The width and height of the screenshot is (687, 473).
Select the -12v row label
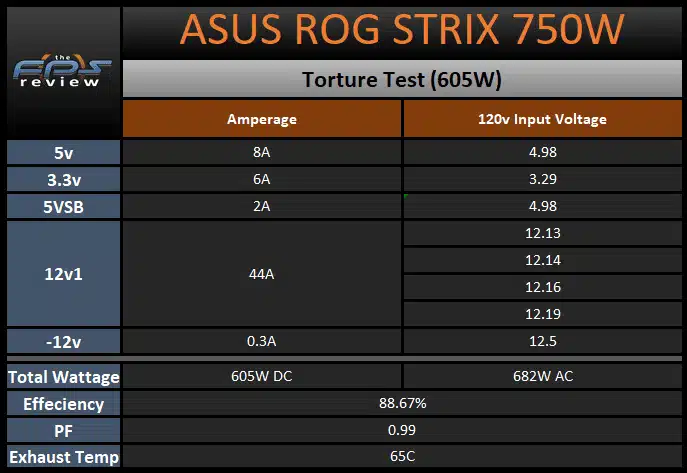click(x=64, y=342)
